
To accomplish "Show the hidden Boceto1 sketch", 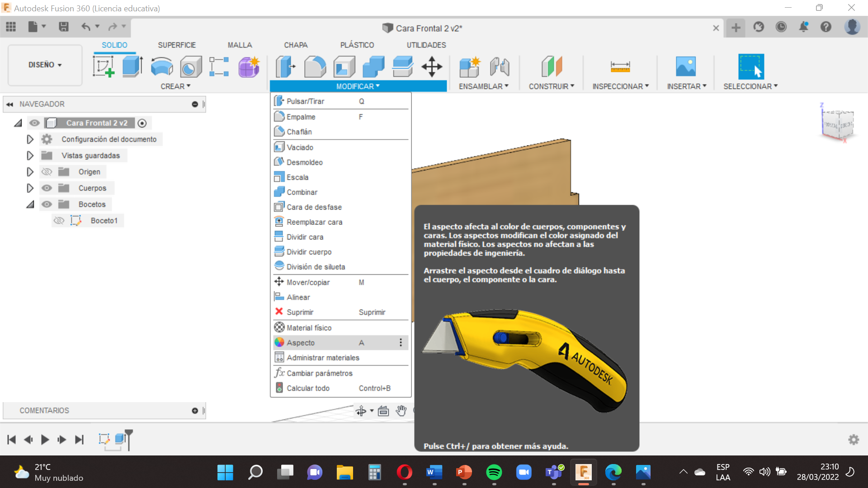I will [x=59, y=221].
